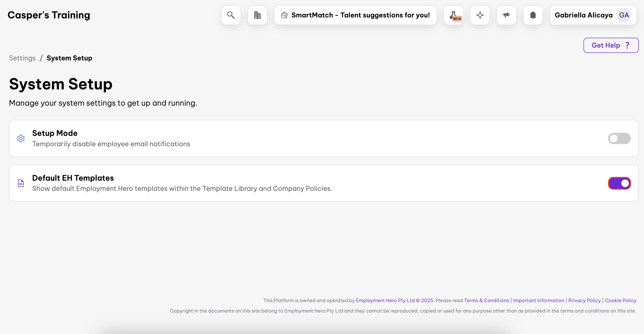Viewport: 644px width, 334px height.
Task: Select the System Setup breadcrumb
Action: (x=69, y=58)
